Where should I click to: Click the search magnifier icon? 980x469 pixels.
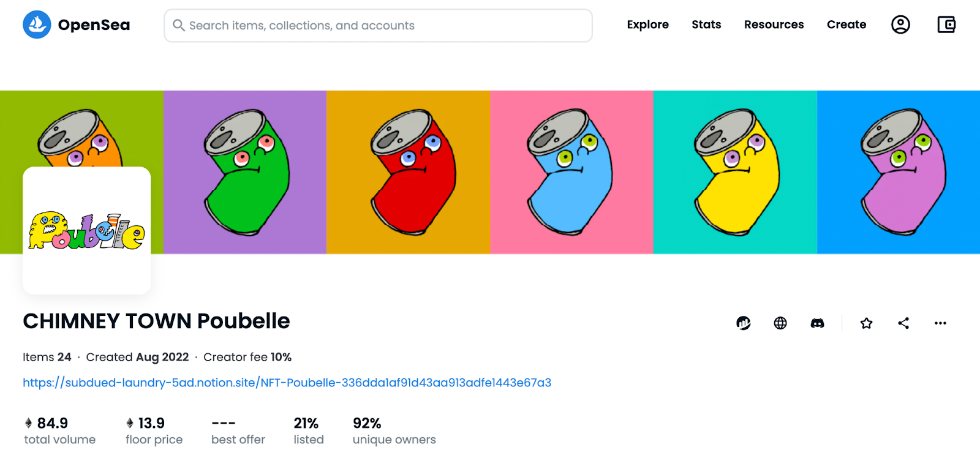tap(178, 25)
